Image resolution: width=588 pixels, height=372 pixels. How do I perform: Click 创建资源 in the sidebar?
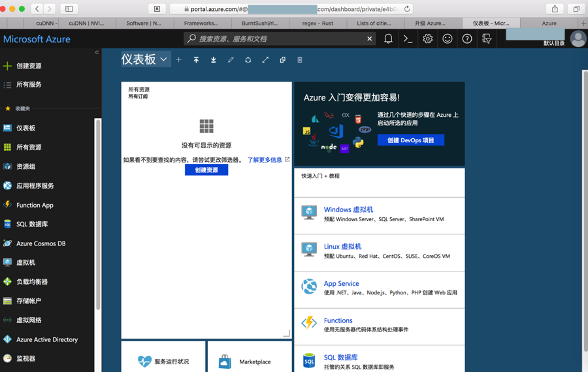tap(29, 66)
